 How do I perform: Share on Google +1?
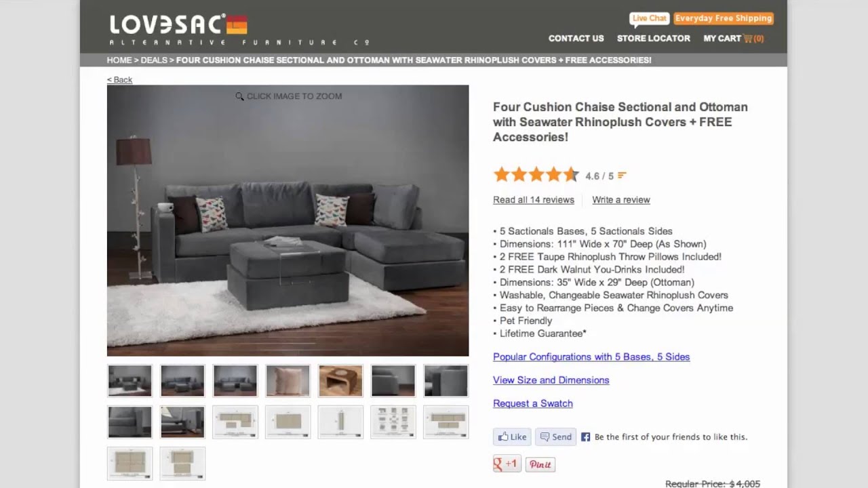pyautogui.click(x=507, y=464)
